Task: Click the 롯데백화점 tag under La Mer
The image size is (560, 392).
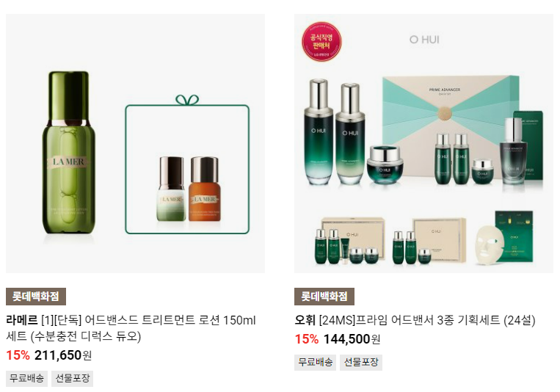Action: click(36, 297)
